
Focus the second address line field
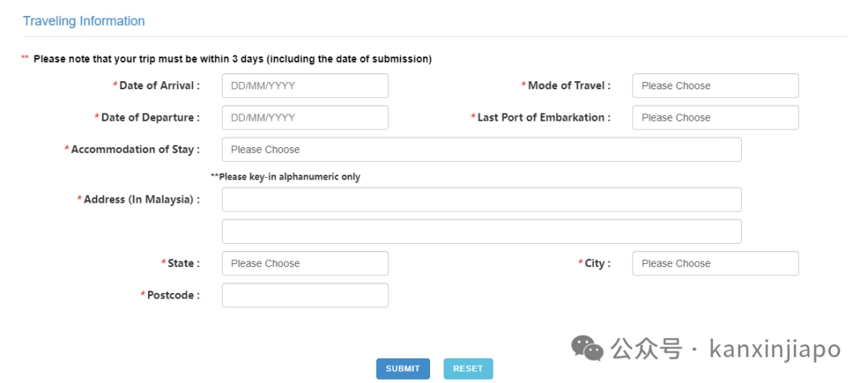(481, 232)
